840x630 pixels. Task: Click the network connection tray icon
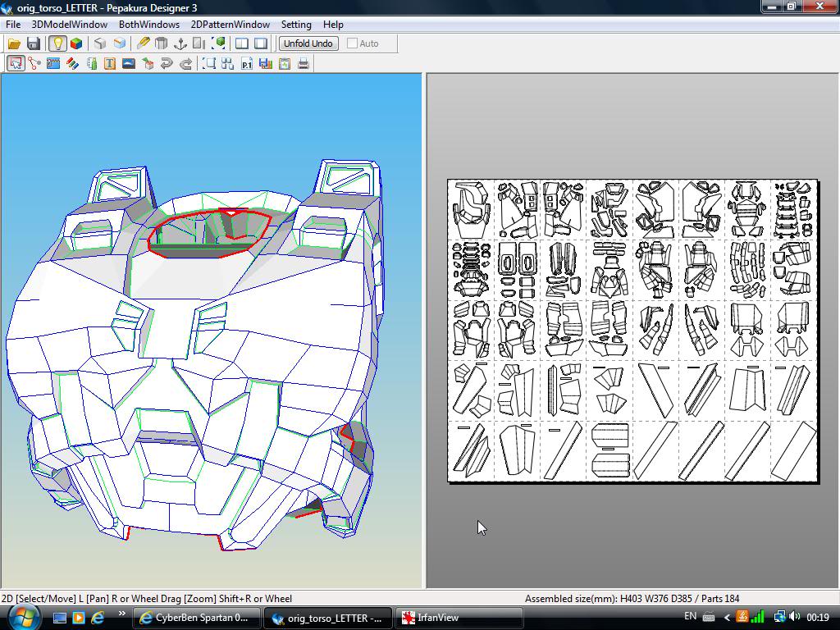(780, 617)
